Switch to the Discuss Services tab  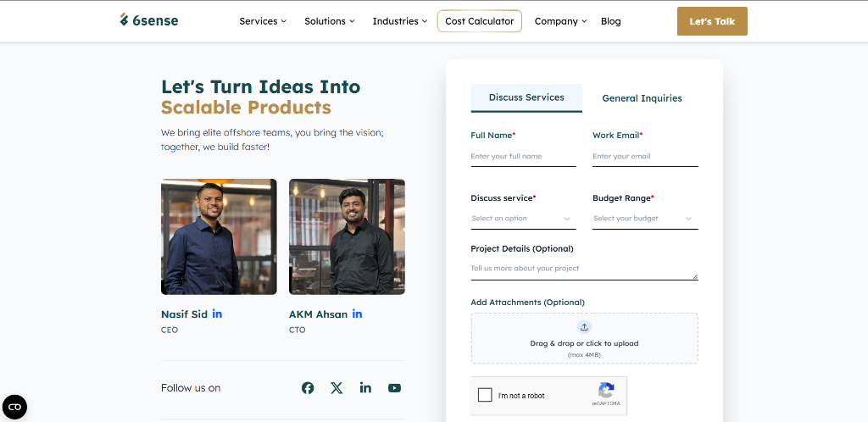pyautogui.click(x=526, y=98)
